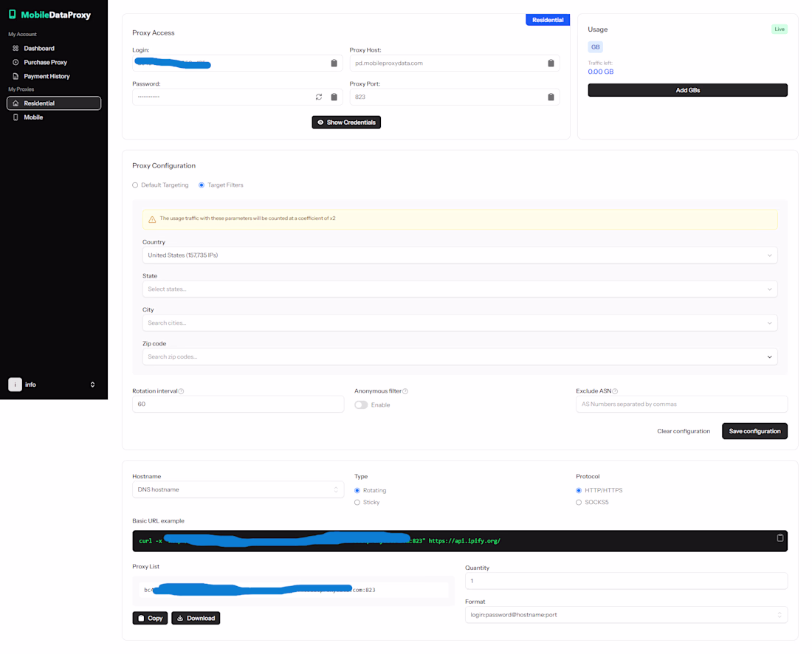Click the Proxy Port field 823
Image resolution: width=812 pixels, height=654 pixels.
click(454, 97)
